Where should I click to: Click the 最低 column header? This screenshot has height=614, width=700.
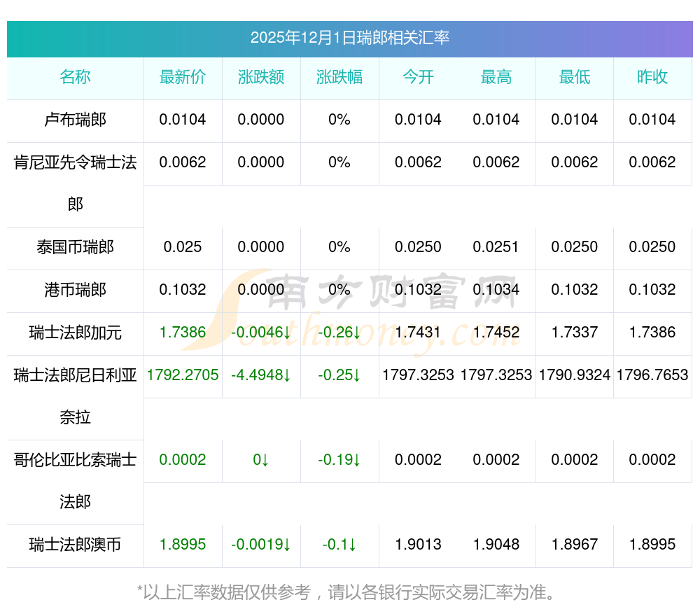click(575, 78)
